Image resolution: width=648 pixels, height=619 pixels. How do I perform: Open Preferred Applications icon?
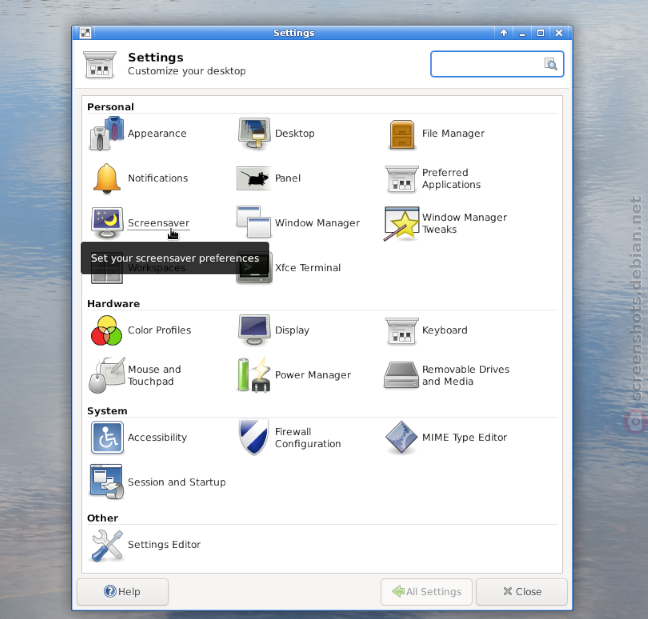click(402, 179)
